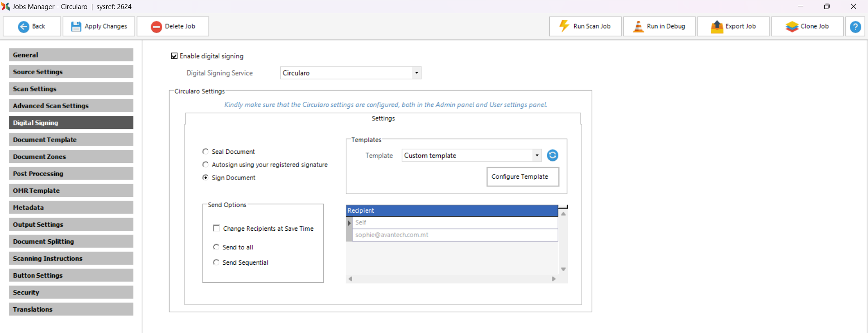Enable Change Recipients at Save Time
Screen dimensions: 868x333
click(x=217, y=228)
